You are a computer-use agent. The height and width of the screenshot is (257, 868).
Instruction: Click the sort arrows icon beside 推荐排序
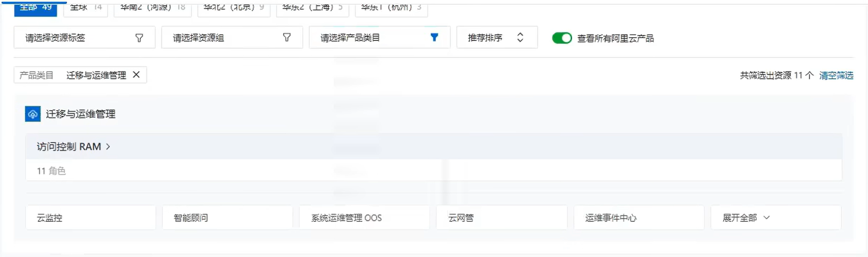(520, 38)
